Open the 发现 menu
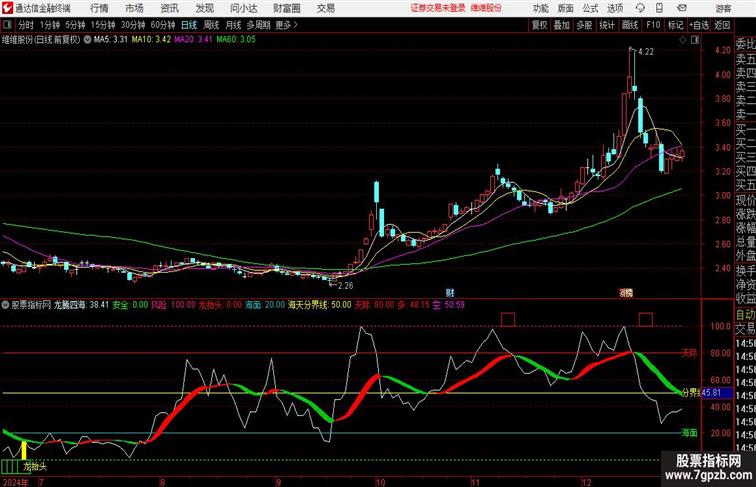The width and height of the screenshot is (756, 487). 204,8
